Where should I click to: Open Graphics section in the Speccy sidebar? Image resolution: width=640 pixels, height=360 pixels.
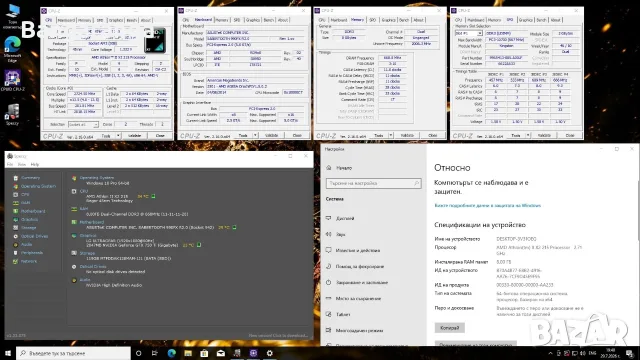pyautogui.click(x=29, y=220)
